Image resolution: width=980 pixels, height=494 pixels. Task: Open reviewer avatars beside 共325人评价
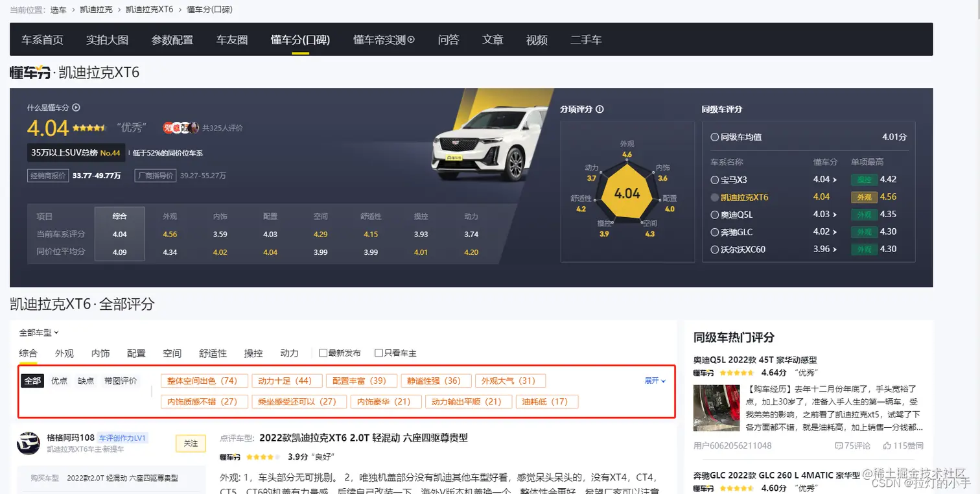pos(180,128)
